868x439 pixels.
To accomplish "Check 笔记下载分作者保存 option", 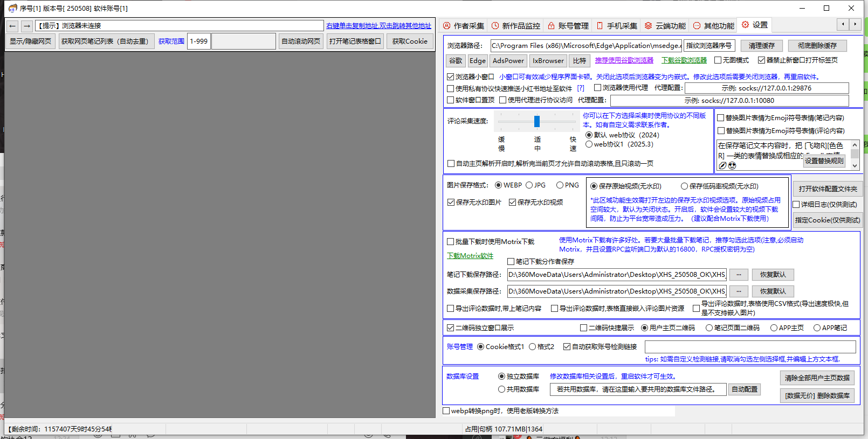I will coord(511,262).
